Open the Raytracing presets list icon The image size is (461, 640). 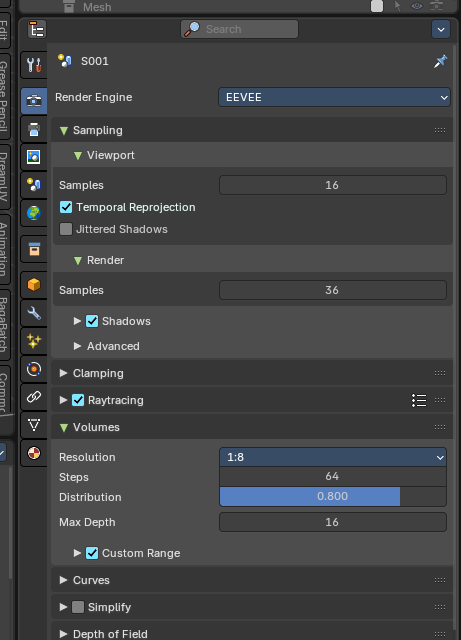[419, 400]
